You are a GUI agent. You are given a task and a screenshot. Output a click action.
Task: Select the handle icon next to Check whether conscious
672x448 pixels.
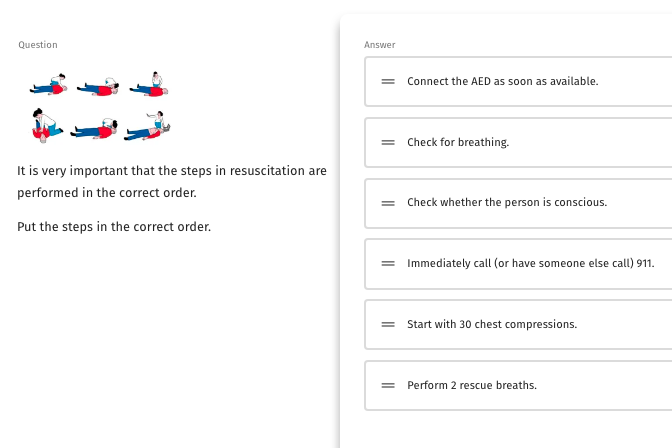(388, 203)
